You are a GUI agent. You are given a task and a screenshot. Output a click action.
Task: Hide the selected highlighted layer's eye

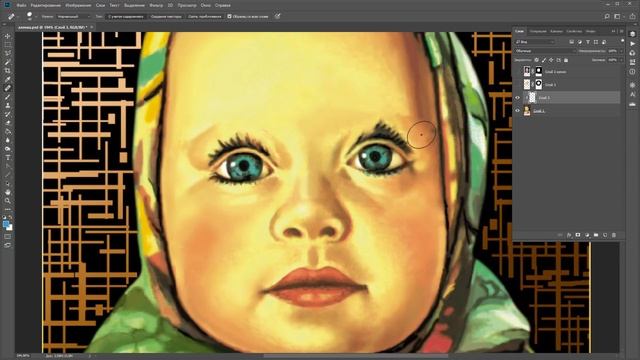pos(518,98)
